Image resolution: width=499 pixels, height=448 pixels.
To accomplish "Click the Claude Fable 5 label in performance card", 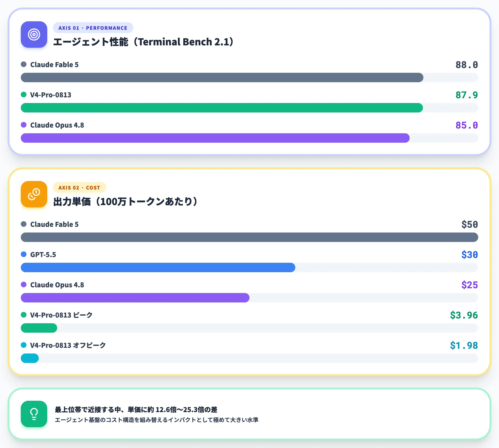I will coord(54,65).
